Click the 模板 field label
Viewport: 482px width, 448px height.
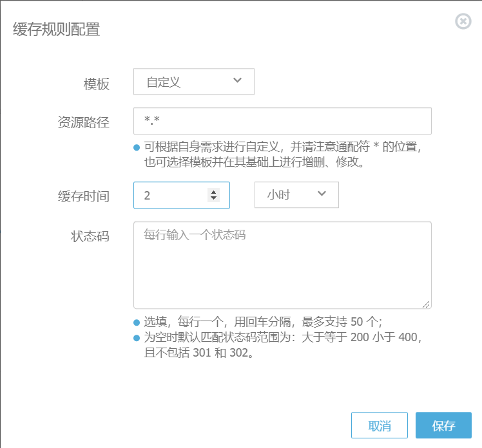coord(97,84)
